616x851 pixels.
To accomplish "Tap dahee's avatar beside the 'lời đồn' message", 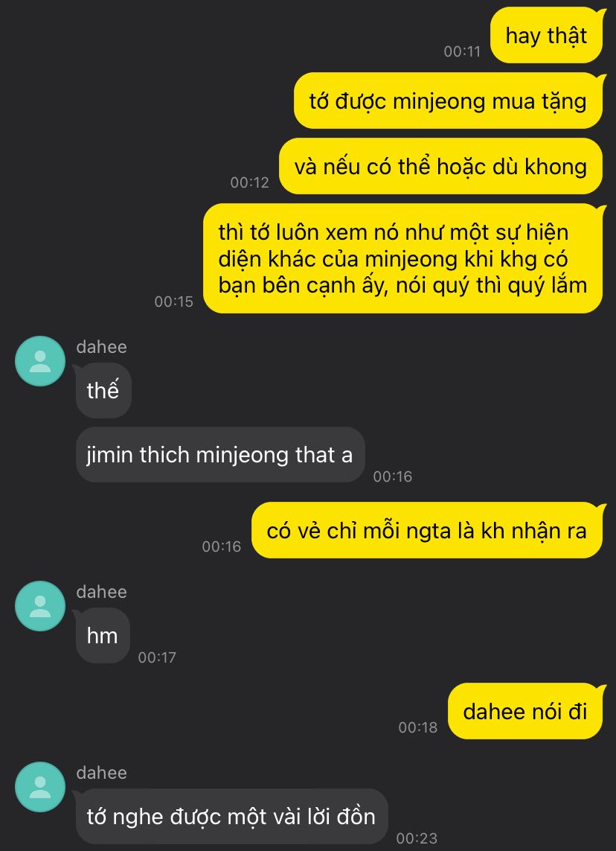I will click(40, 787).
